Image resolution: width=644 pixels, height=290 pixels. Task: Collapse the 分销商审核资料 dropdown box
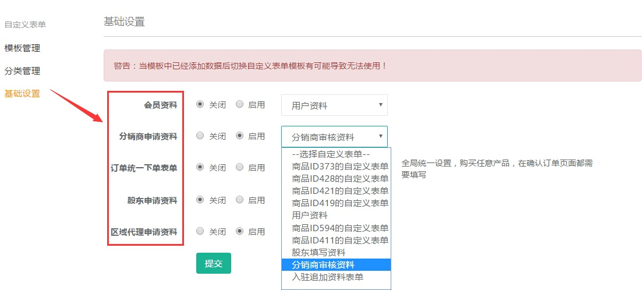click(x=334, y=136)
